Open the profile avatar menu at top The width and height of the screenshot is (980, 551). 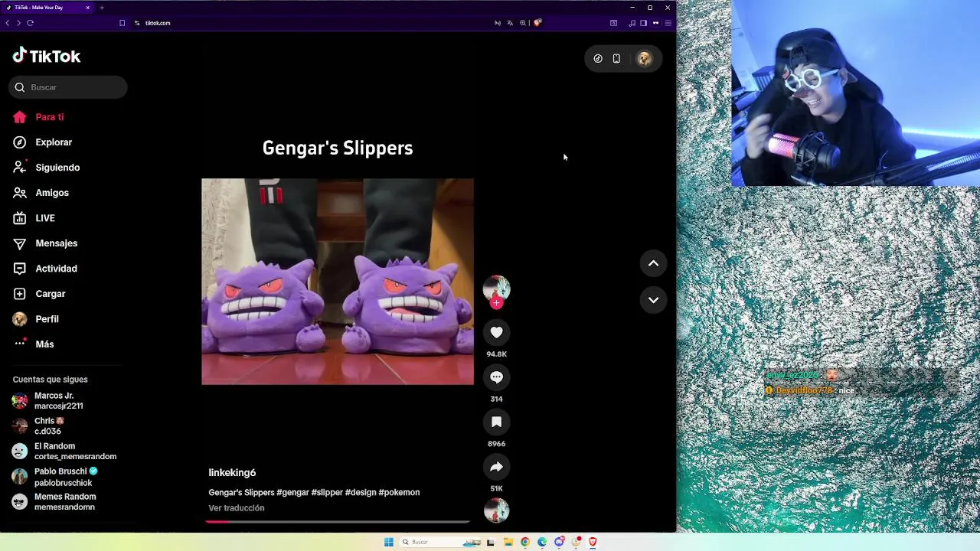(x=644, y=59)
